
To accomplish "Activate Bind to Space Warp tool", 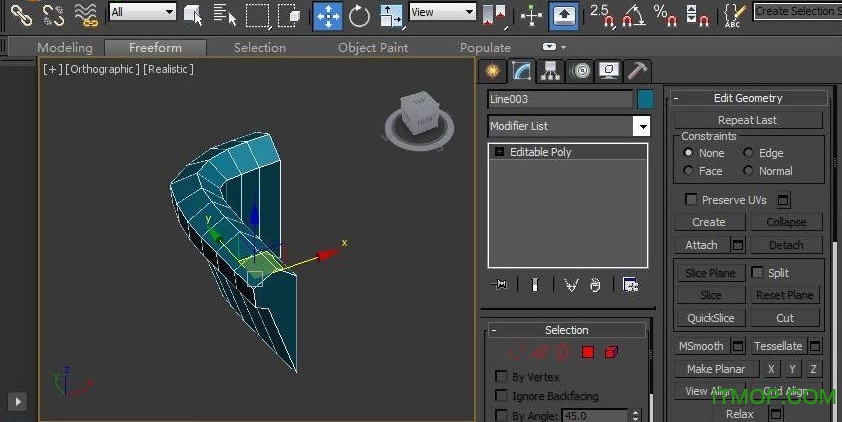I will 87,15.
